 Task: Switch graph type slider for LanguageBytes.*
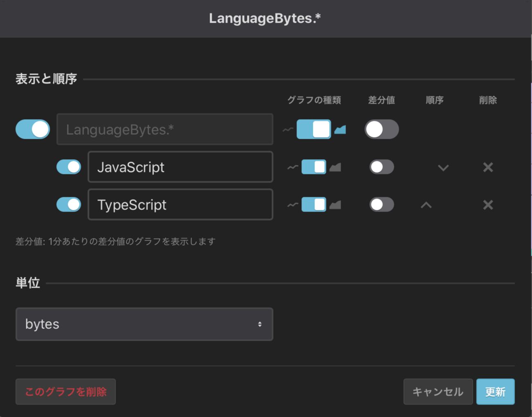pyautogui.click(x=313, y=130)
